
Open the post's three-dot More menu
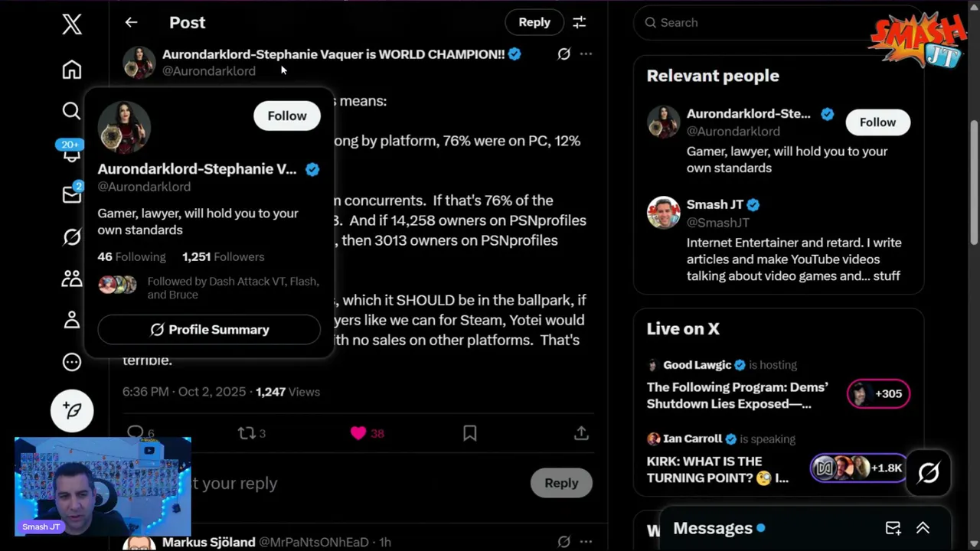[586, 54]
